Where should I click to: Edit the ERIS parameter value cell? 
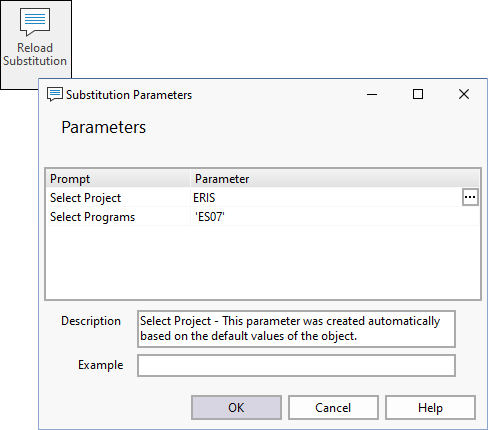[x=327, y=198]
